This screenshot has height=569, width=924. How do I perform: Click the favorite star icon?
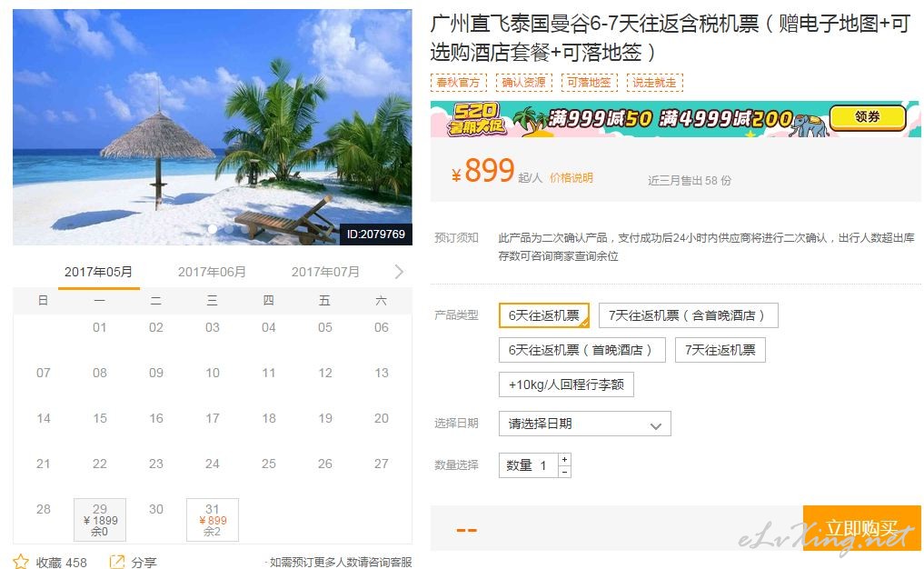[x=21, y=562]
